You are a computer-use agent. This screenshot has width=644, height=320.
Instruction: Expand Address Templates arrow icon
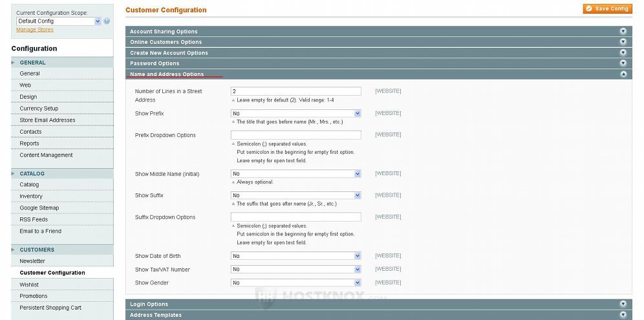pos(623,315)
